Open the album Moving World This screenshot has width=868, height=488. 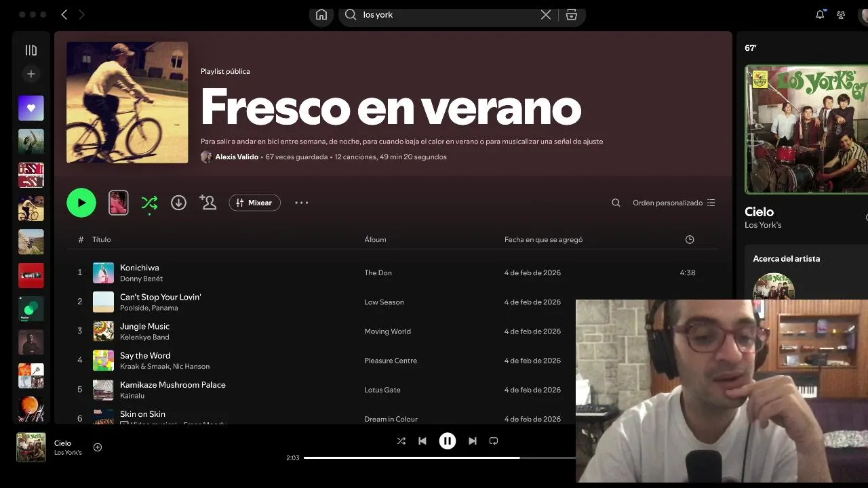(x=387, y=331)
